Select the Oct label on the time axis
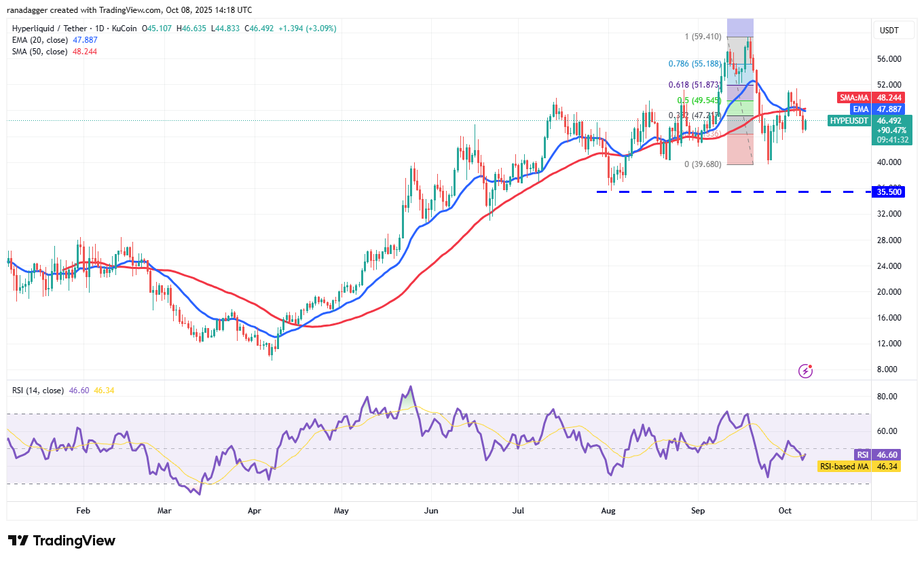The image size is (924, 561). 785,511
